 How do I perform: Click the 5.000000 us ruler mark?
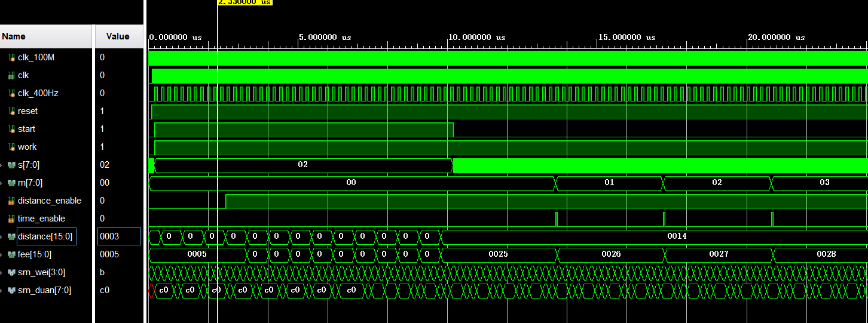325,37
